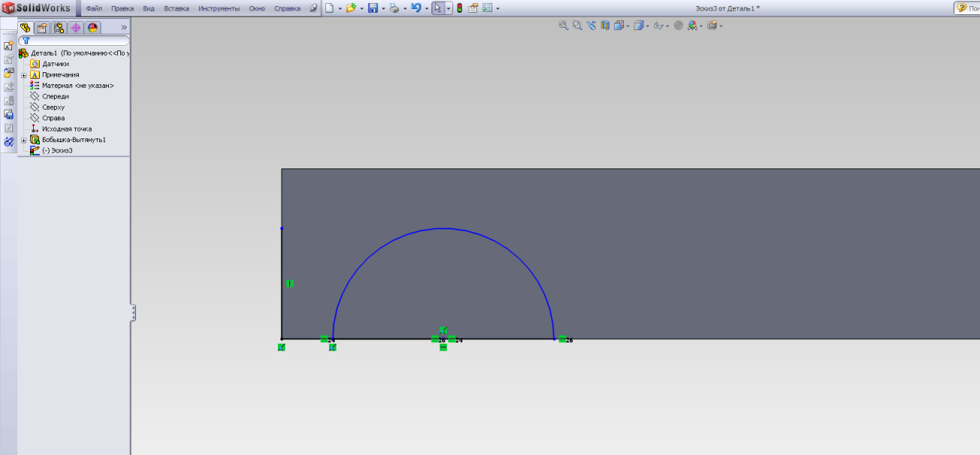The height and width of the screenshot is (455, 980).
Task: Click the annotation folder icon in left strip
Action: tap(9, 73)
